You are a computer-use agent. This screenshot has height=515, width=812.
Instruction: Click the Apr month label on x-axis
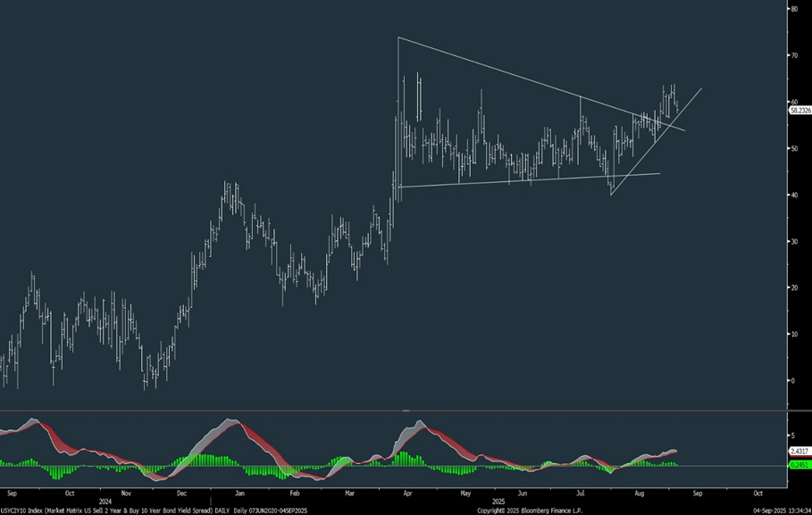(x=407, y=492)
